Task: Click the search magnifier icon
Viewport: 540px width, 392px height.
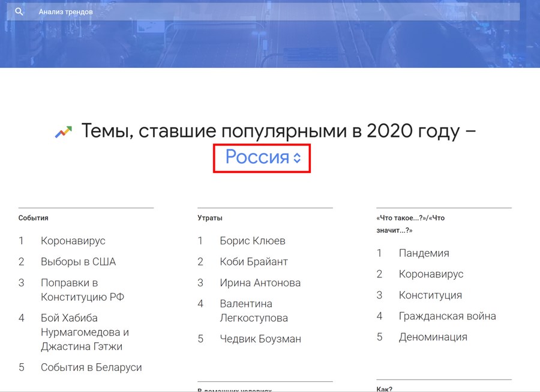Action: click(x=19, y=12)
